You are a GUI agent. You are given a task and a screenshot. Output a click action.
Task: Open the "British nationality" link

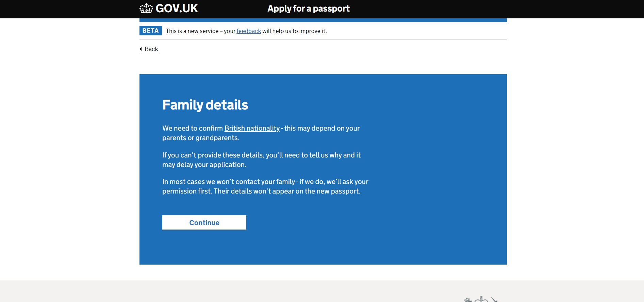coord(252,128)
